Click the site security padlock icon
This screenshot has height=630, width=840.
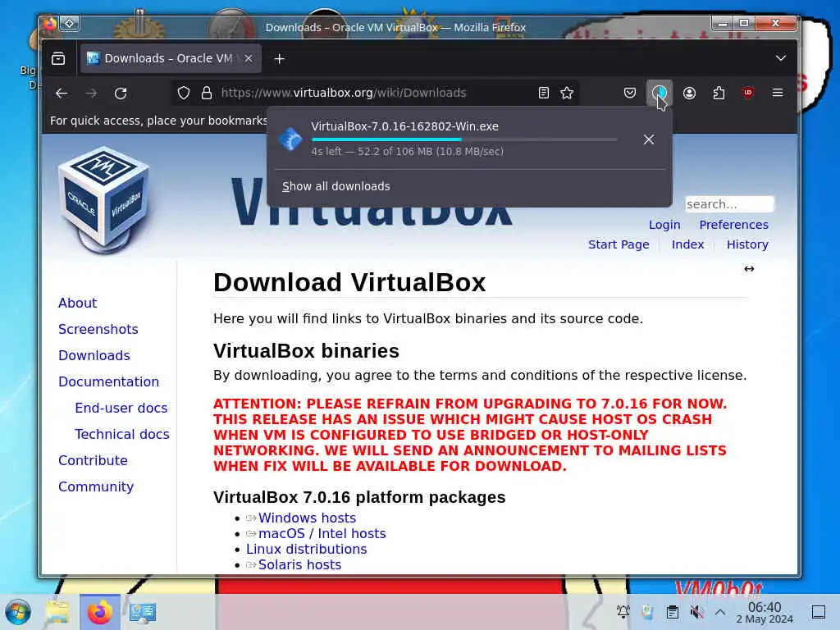click(x=207, y=94)
